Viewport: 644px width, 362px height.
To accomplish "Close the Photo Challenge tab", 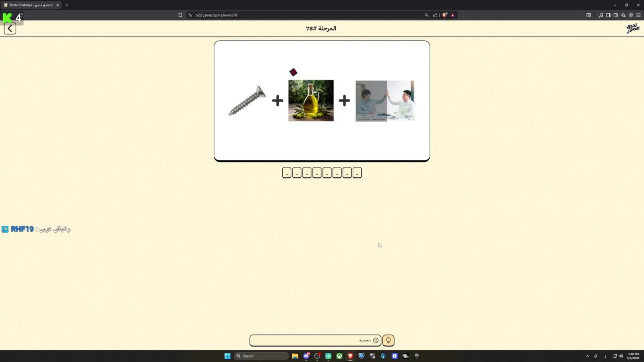I will [x=57, y=5].
